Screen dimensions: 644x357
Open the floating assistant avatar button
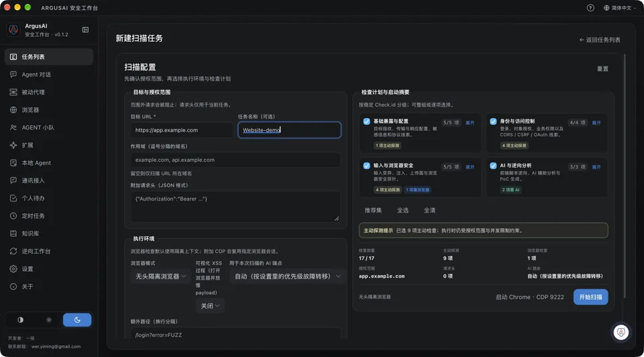(621, 332)
